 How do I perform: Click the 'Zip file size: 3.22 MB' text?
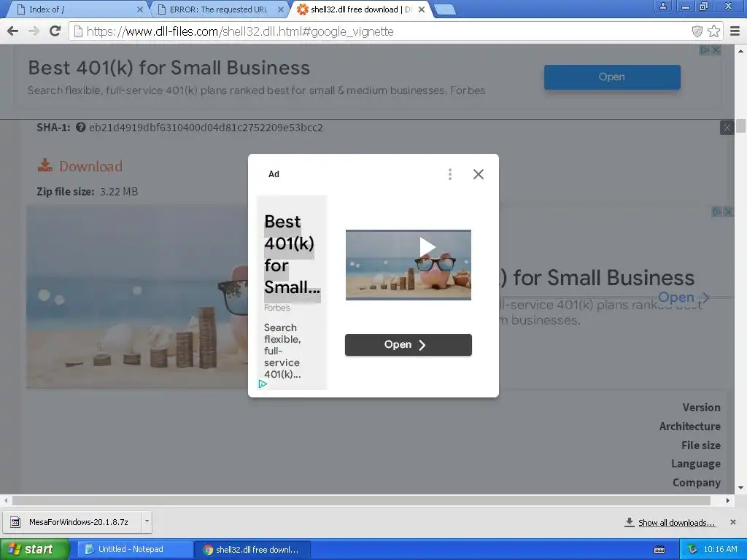click(88, 192)
